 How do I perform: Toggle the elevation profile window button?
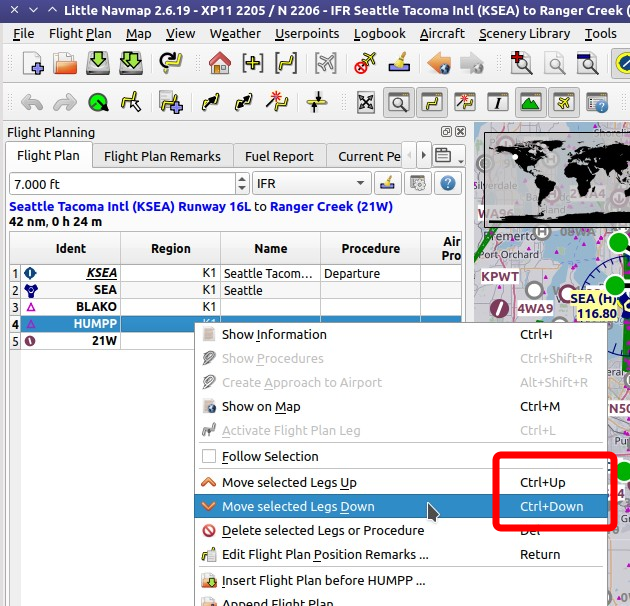[x=530, y=102]
